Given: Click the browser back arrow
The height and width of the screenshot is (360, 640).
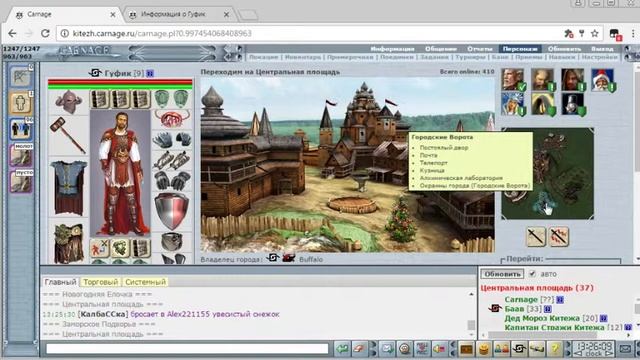Looking at the screenshot, I should [x=12, y=33].
